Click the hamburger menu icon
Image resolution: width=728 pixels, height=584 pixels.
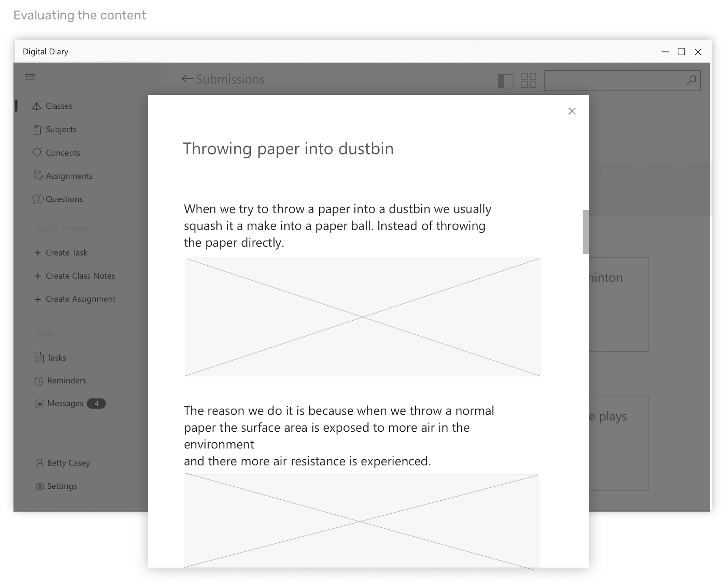point(30,77)
